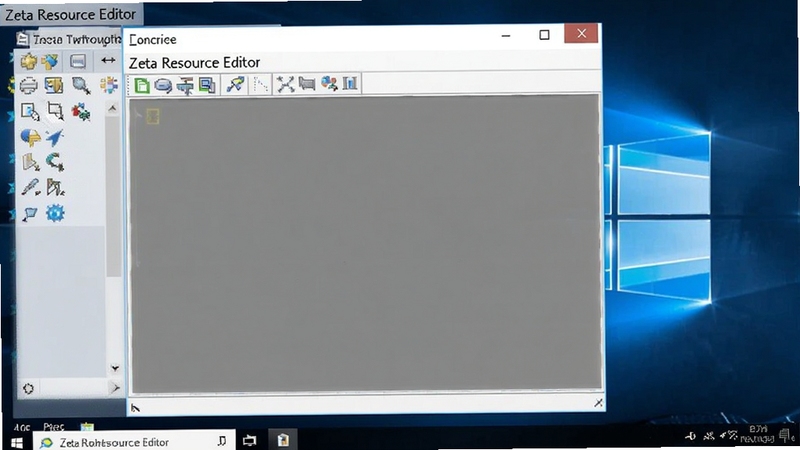Click the right arrow at left panel bottom

[115, 388]
